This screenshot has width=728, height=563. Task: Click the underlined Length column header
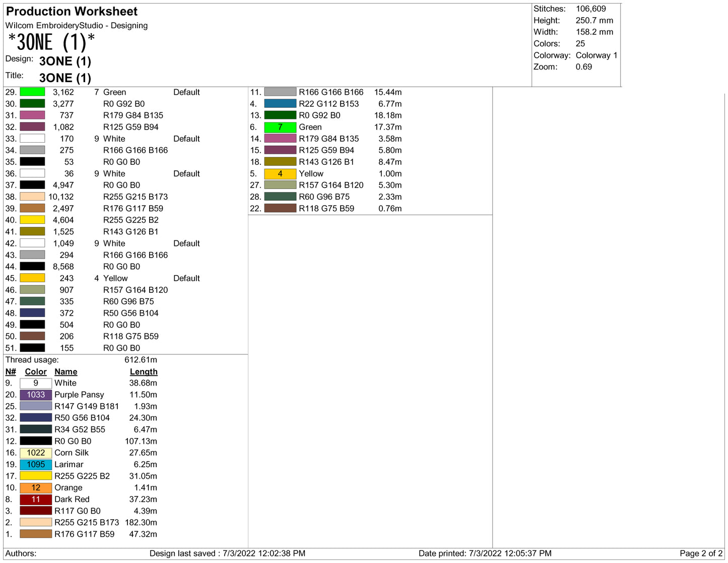(x=144, y=371)
